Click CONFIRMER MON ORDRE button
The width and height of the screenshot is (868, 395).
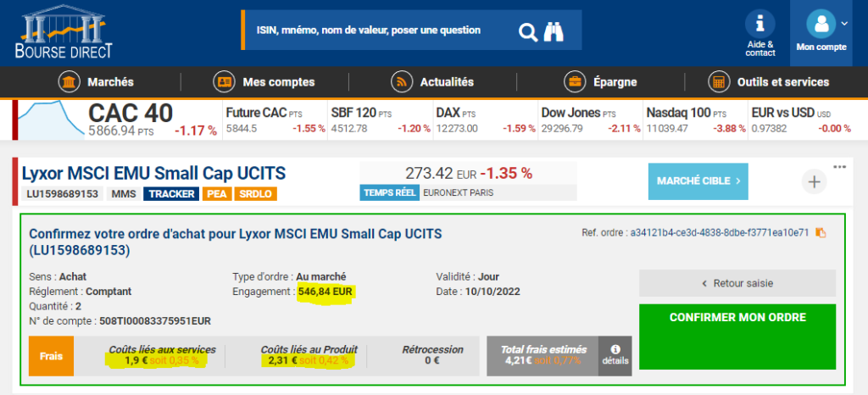737,337
